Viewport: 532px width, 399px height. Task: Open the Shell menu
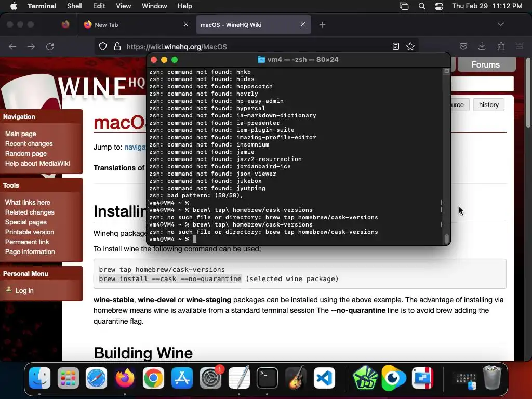75,6
